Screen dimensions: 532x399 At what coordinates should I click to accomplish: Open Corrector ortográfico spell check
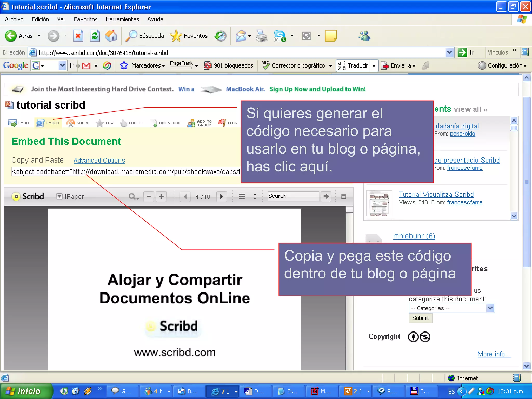294,65
